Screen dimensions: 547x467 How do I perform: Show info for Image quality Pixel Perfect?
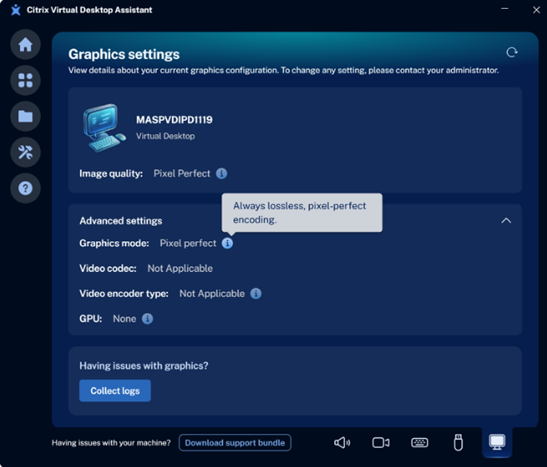coord(222,173)
